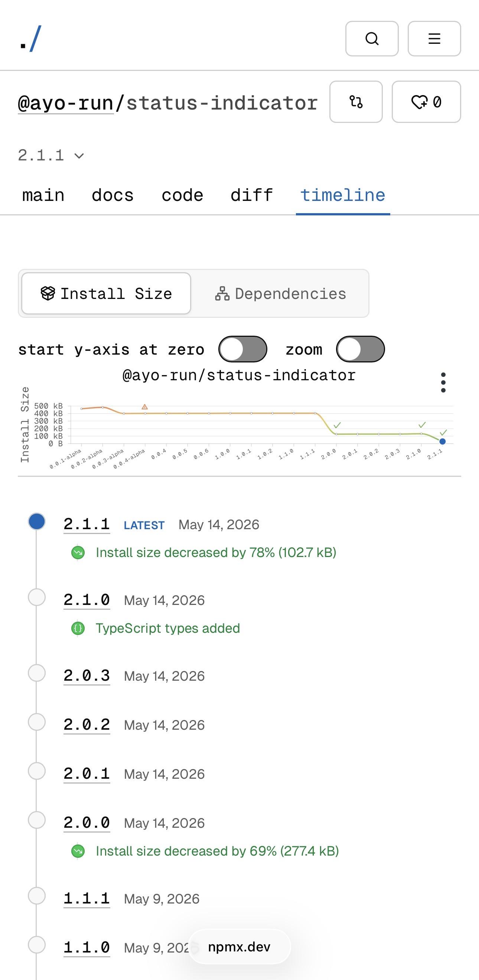Open the docs tab
The width and height of the screenshot is (479, 980).
pyautogui.click(x=113, y=195)
